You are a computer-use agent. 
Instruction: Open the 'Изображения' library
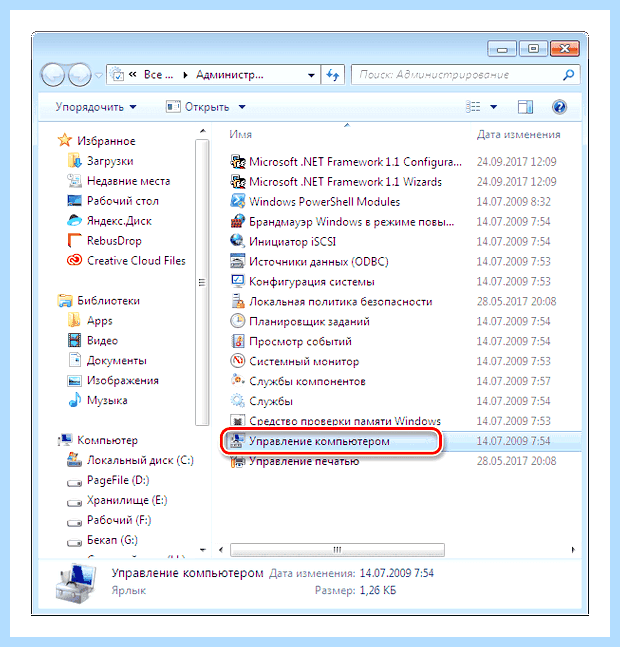click(x=113, y=380)
